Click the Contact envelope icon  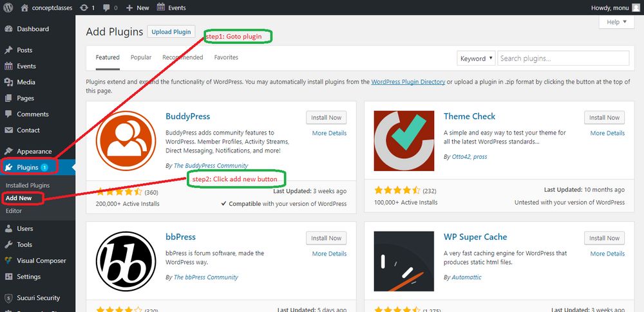(8, 130)
